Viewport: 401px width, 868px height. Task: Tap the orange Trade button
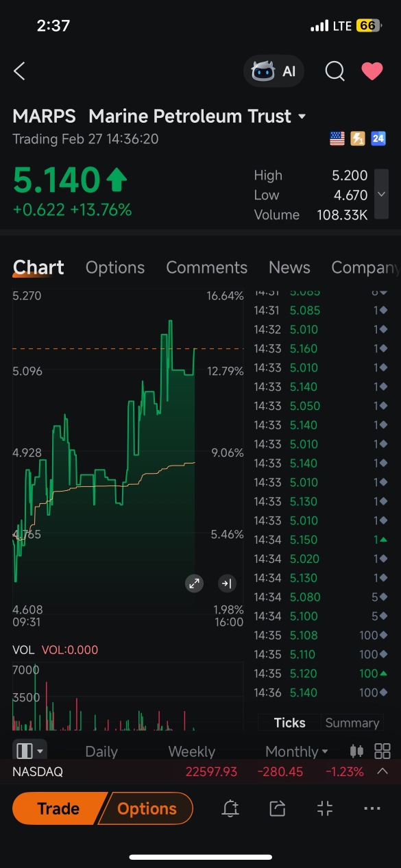58,809
